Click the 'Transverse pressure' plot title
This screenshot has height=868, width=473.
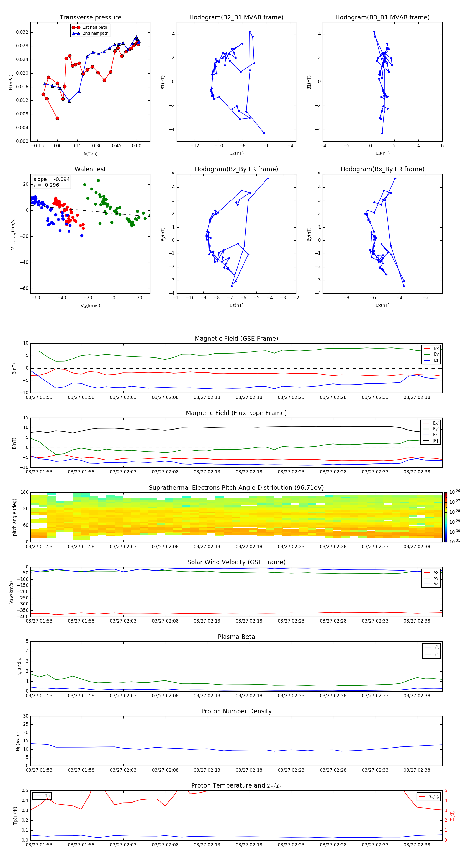(90, 18)
